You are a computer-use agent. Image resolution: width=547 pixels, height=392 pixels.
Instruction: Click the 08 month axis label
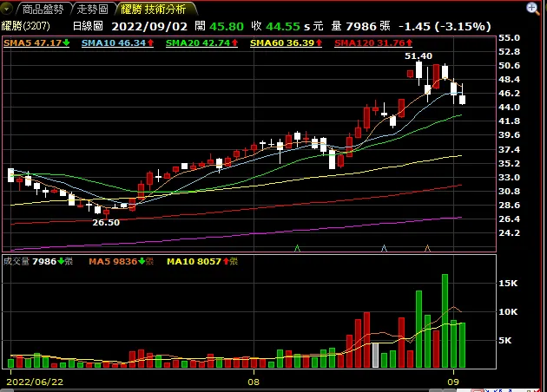pyautogui.click(x=254, y=382)
